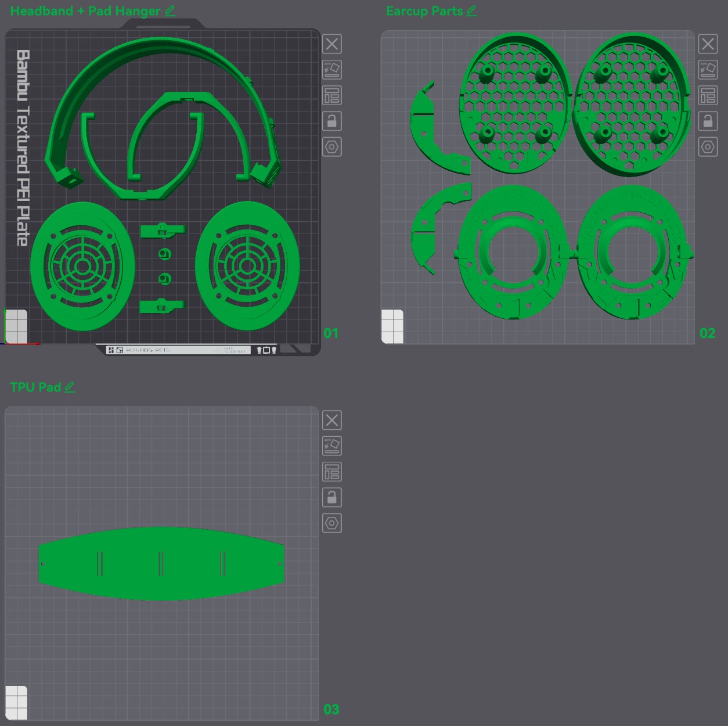
Task: Remove plate 01 with its X icon
Action: [x=332, y=44]
